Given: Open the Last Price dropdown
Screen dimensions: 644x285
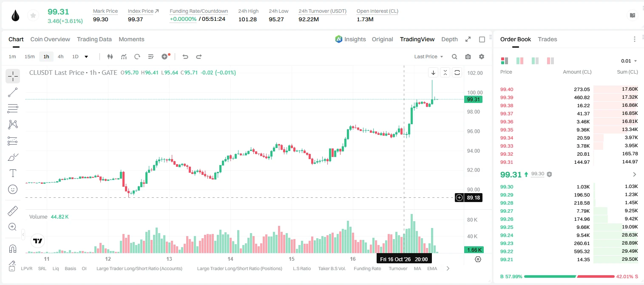Looking at the screenshot, I should (x=428, y=57).
